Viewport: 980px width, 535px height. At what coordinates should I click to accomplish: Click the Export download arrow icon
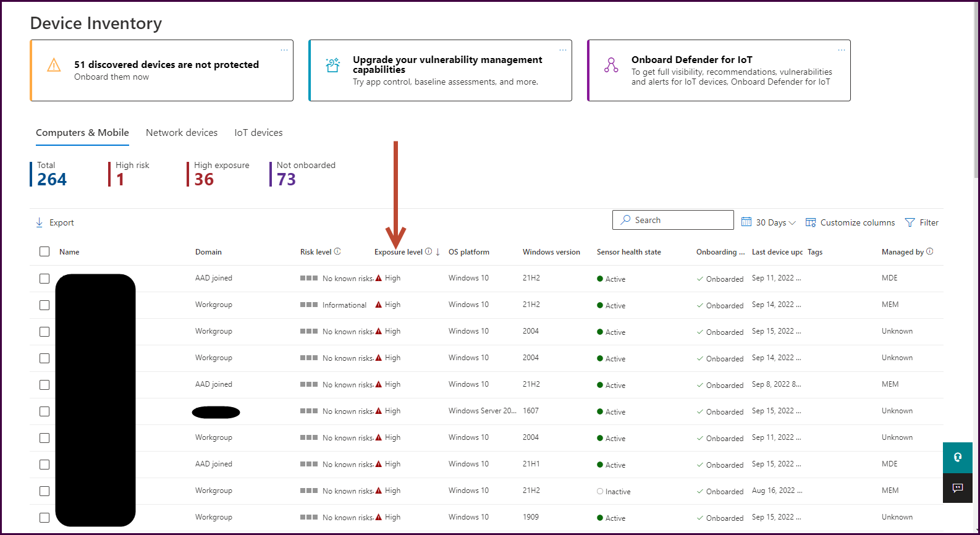[40, 222]
